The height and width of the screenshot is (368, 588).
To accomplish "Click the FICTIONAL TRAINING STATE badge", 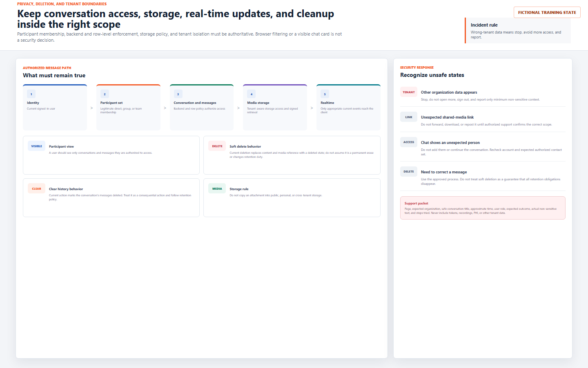I will tap(547, 12).
